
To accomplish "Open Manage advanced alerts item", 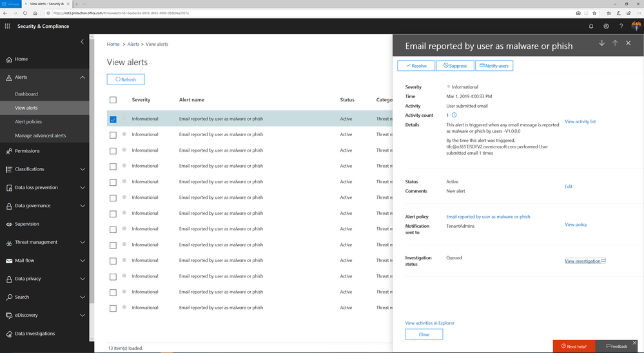I will (40, 136).
